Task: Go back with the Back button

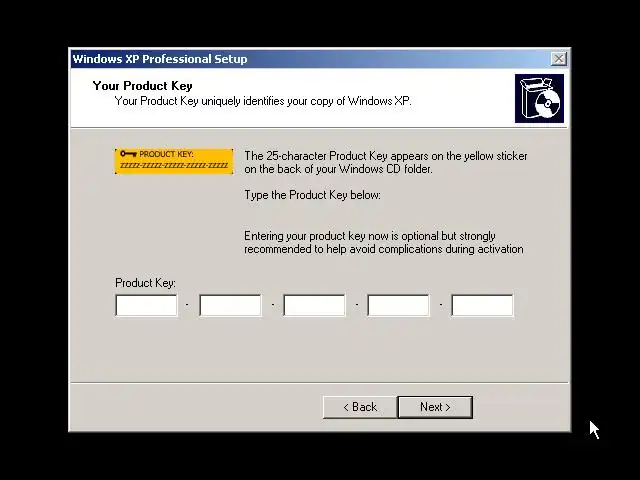Action: tap(360, 407)
